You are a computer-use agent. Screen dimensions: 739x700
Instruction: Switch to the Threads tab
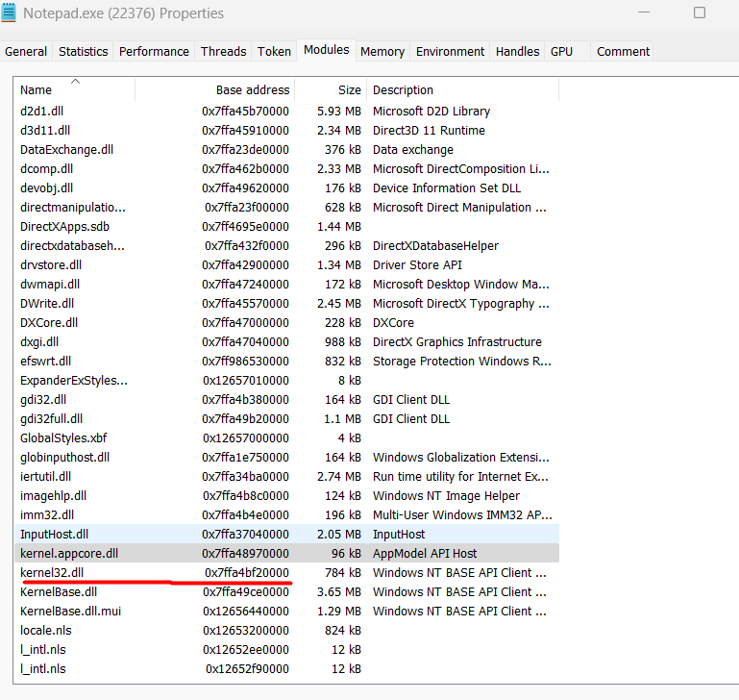click(223, 51)
